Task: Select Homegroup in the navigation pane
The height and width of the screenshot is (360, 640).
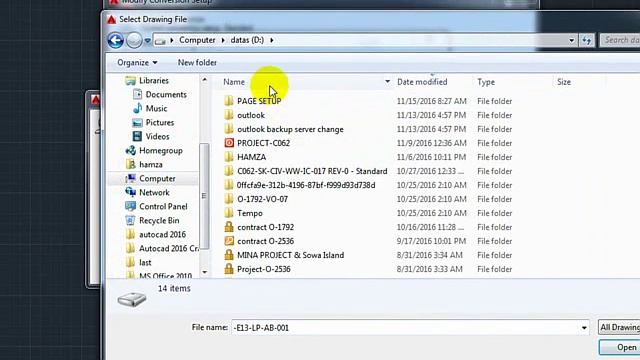Action: click(154, 151)
